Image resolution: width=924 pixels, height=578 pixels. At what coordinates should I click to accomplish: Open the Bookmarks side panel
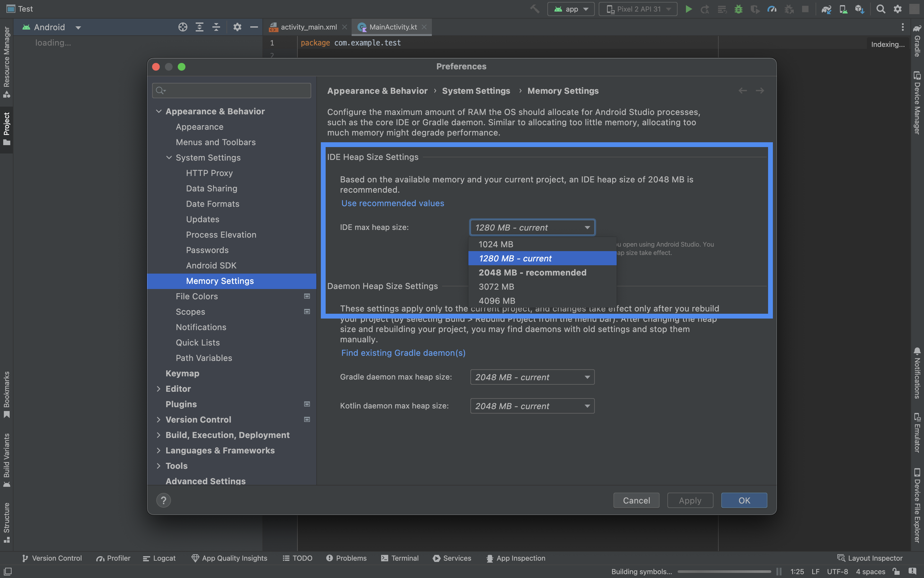point(6,395)
